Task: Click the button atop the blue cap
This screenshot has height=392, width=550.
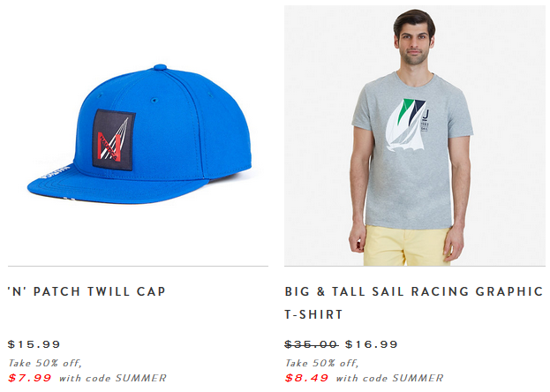Action: click(160, 67)
